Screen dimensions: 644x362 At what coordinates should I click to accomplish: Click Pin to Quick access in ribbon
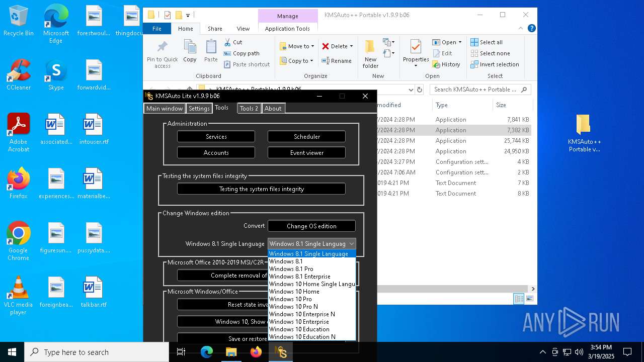162,54
